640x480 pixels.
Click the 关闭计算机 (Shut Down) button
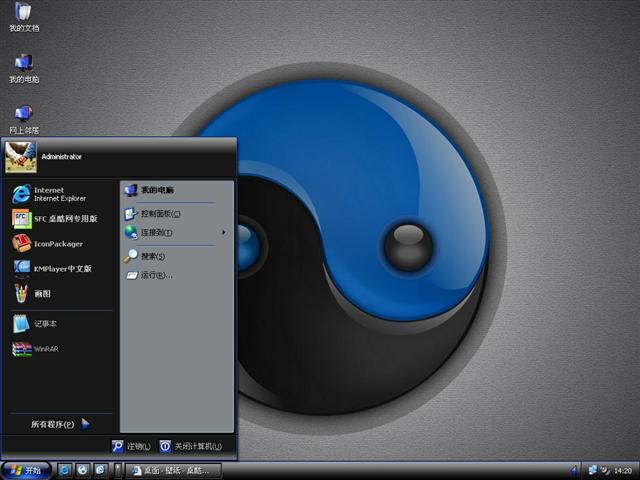click(x=190, y=446)
